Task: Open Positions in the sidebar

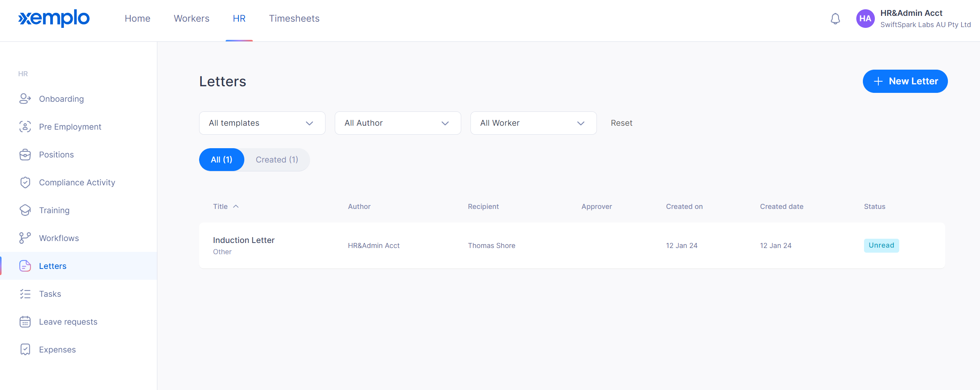Action: click(78, 154)
